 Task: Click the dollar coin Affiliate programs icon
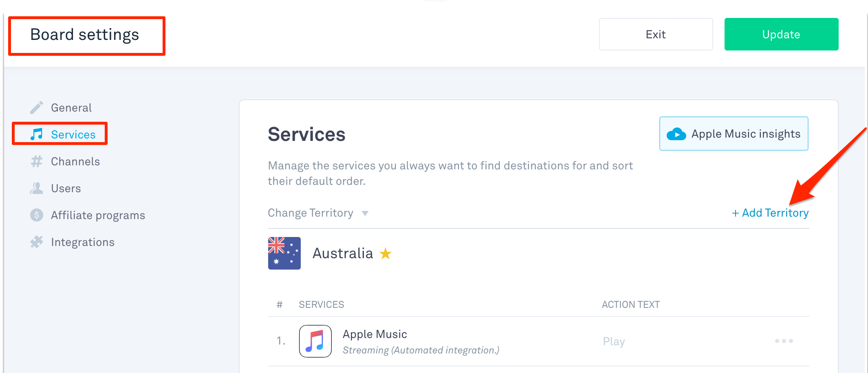(37, 215)
